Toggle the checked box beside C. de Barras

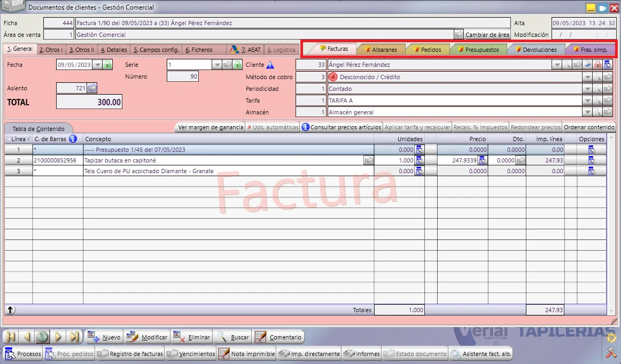tap(28, 139)
